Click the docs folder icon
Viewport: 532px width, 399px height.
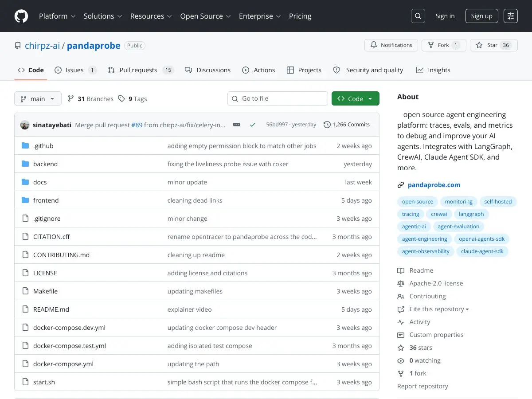(25, 182)
